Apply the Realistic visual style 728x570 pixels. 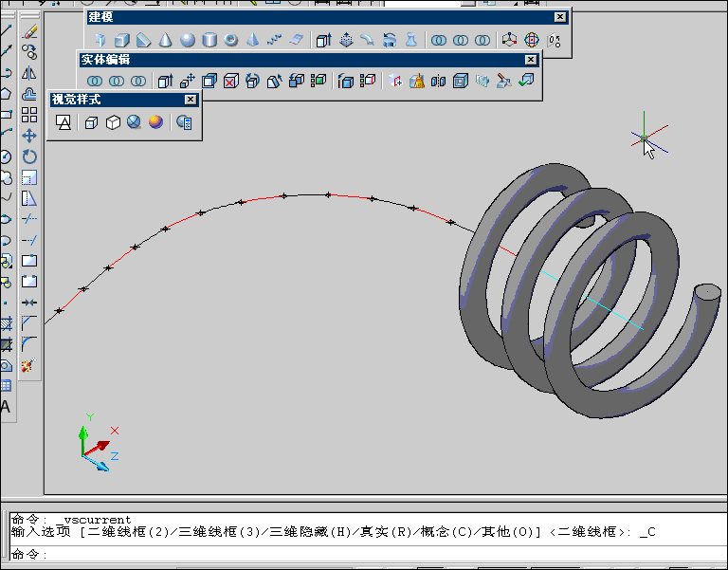(135, 122)
